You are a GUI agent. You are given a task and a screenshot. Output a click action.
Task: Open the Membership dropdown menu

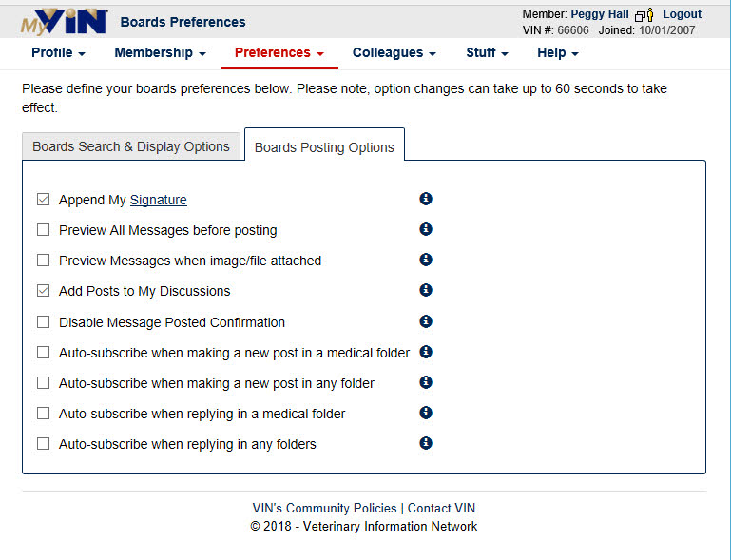click(160, 52)
